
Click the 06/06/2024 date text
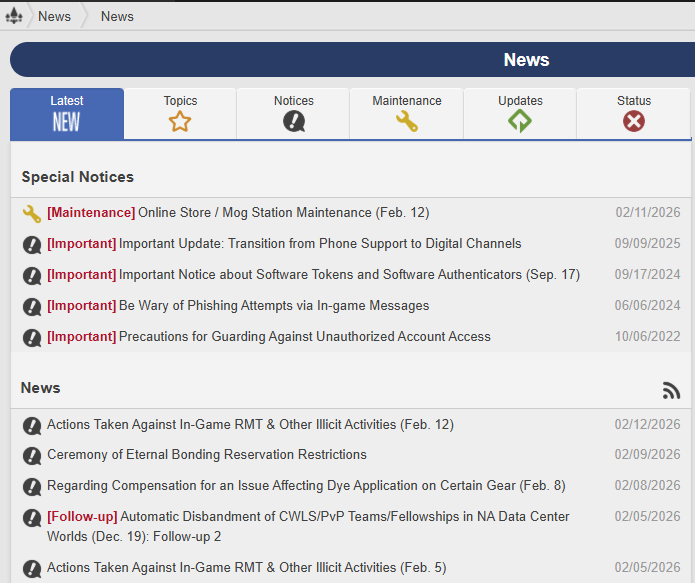pos(648,306)
